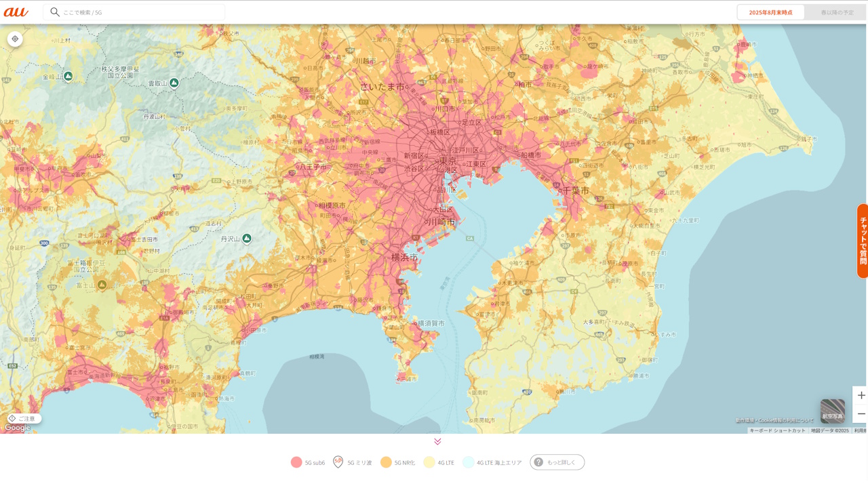This screenshot has height=488, width=868.
Task: Click the 大田区 label
Action: click(443, 209)
